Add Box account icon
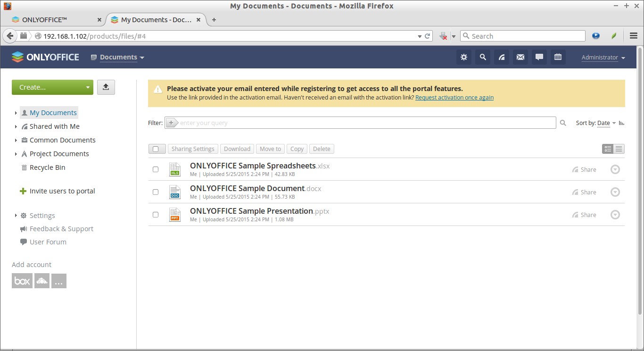The height and width of the screenshot is (351, 644). tap(22, 281)
